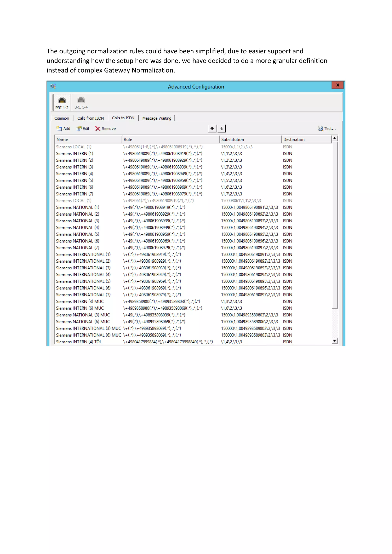This screenshot has height=554, width=392.
Task: Switch to the Common tab
Action: tap(62, 118)
